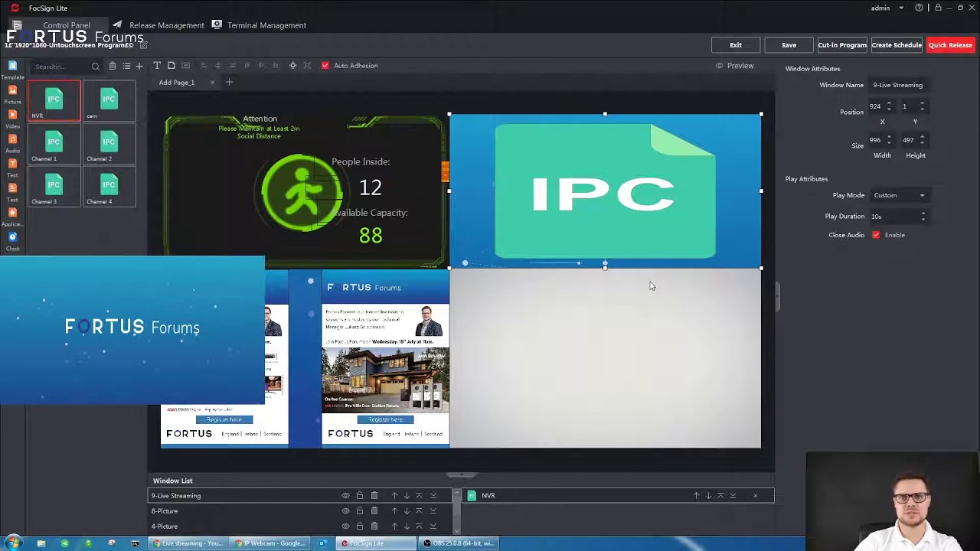Lock the 9-Live Streaming window
This screenshot has width=980, height=551.
(x=360, y=496)
